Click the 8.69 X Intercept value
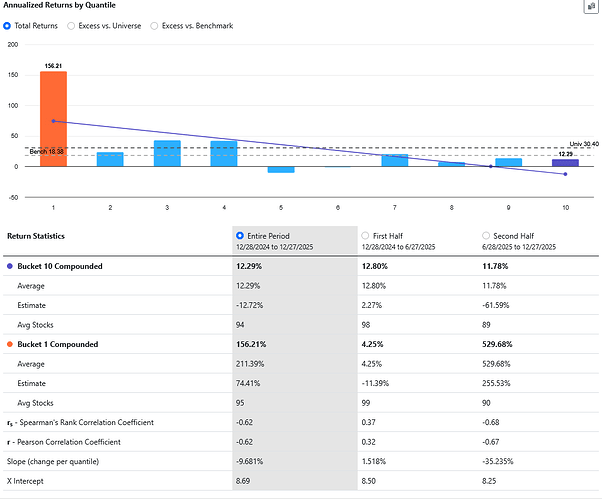602x499 pixels. coord(243,481)
